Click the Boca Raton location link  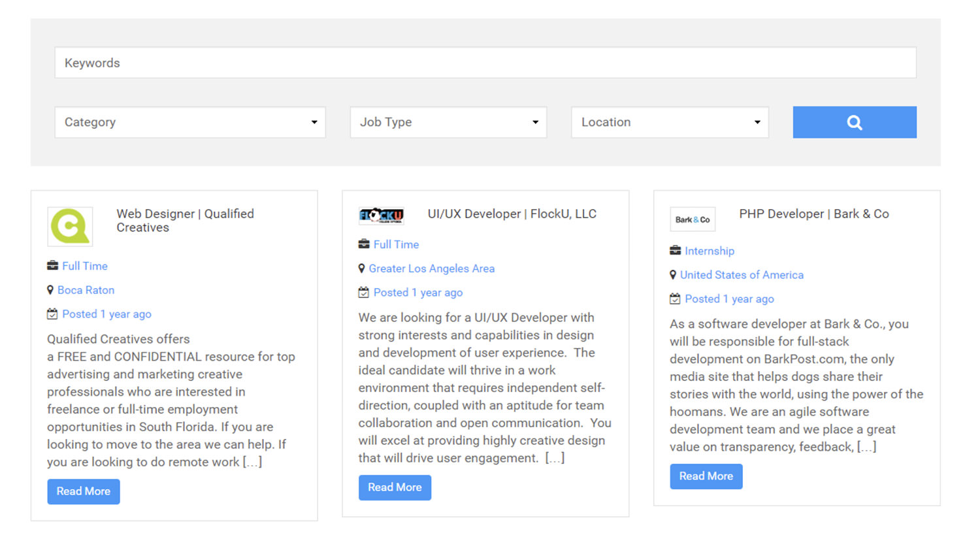(86, 290)
